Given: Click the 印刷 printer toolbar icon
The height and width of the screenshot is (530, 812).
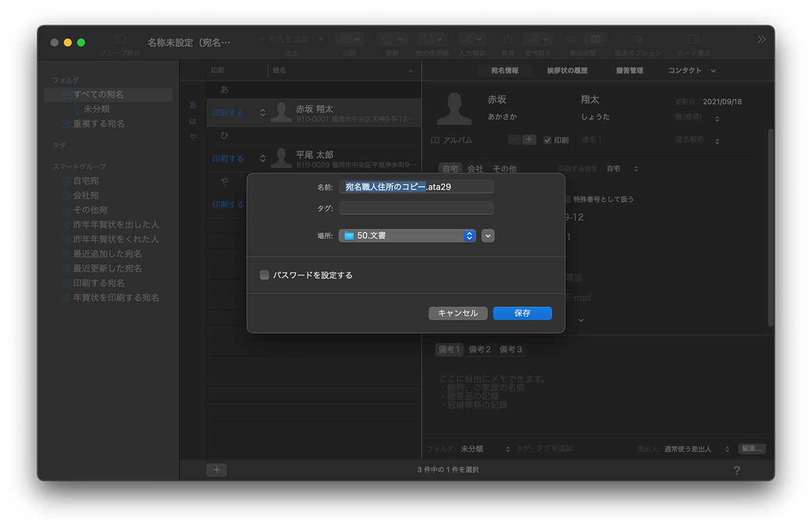Looking at the screenshot, I should [350, 39].
